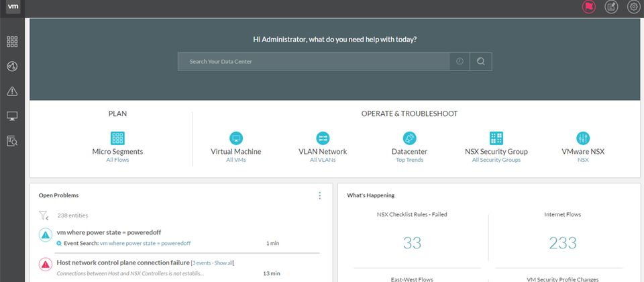Open the All Security Groups link
This screenshot has width=644, height=282.
(496, 160)
